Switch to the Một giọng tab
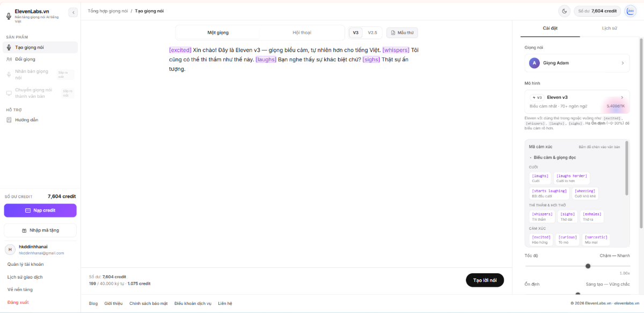 click(x=218, y=33)
